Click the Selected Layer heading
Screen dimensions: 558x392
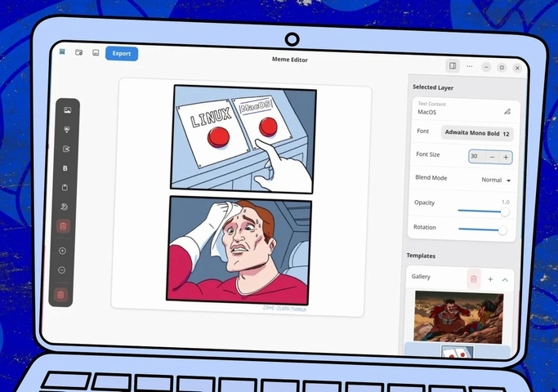[433, 87]
